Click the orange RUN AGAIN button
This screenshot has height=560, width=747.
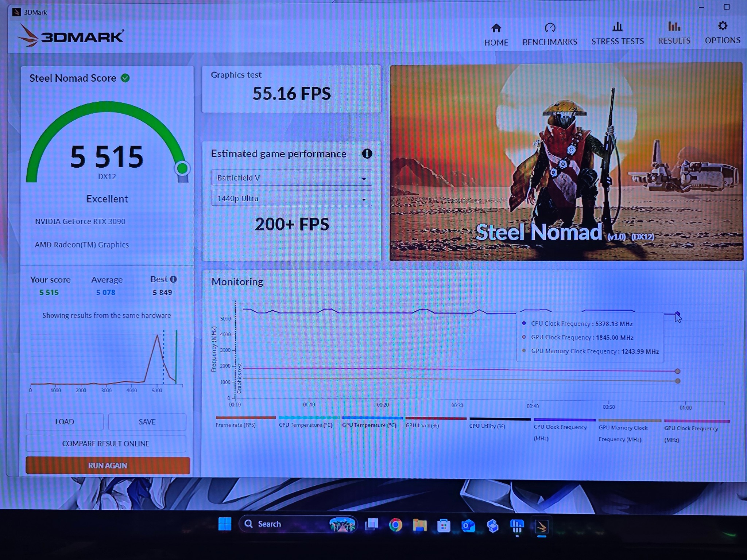coord(108,466)
